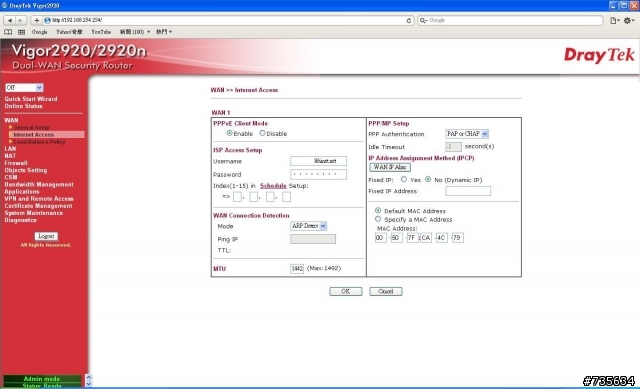Click the MAC address box containing 7F

(412, 238)
